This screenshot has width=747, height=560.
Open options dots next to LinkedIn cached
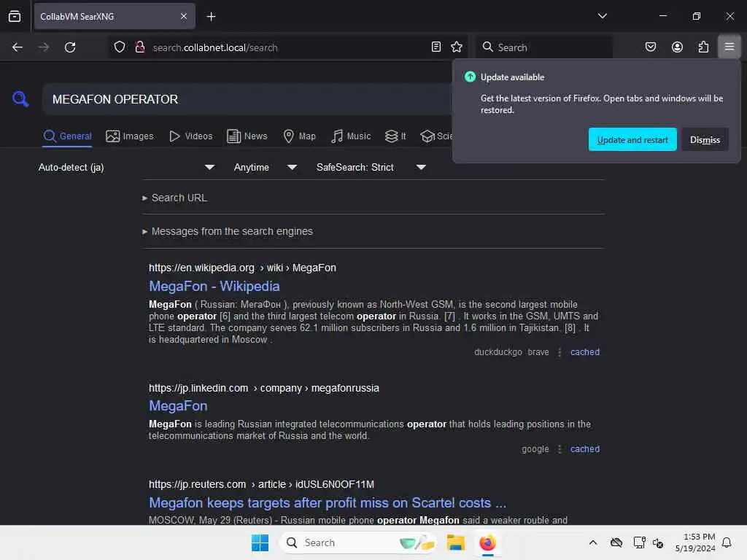tap(560, 449)
